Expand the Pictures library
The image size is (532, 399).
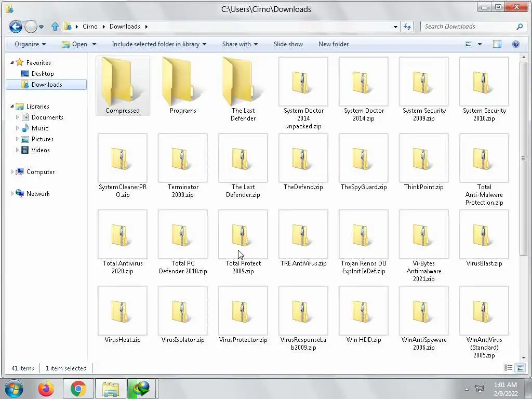[17, 139]
